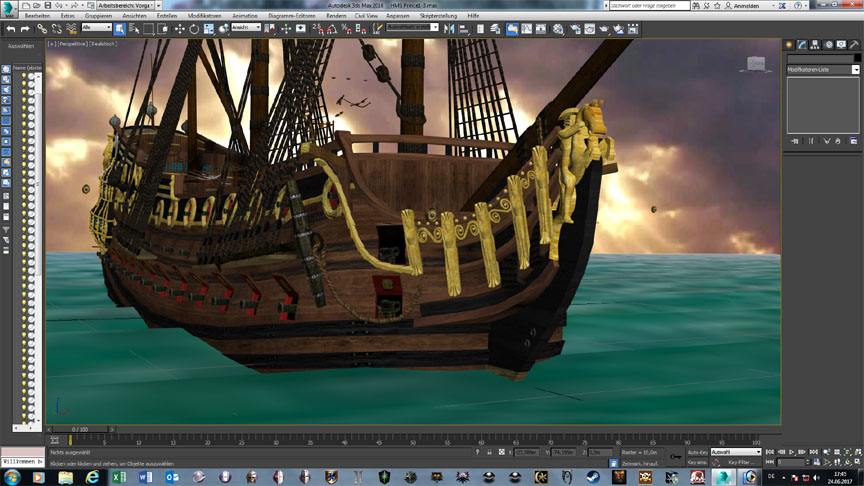864x486 pixels.
Task: Expand the Help question mark dropdown
Action: point(807,6)
